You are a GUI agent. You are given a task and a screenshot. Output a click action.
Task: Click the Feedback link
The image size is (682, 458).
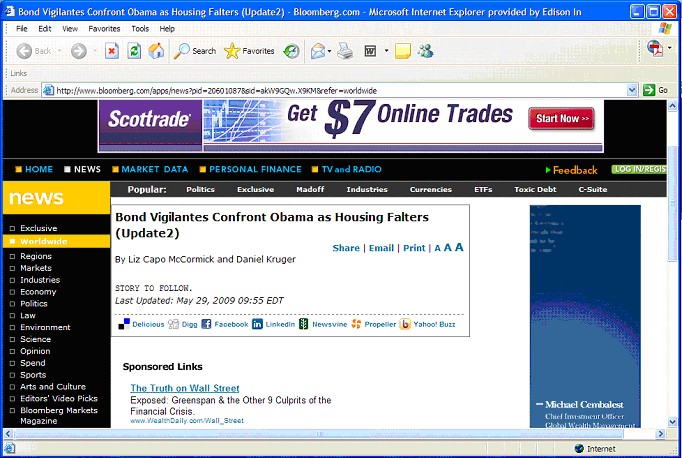pos(571,170)
